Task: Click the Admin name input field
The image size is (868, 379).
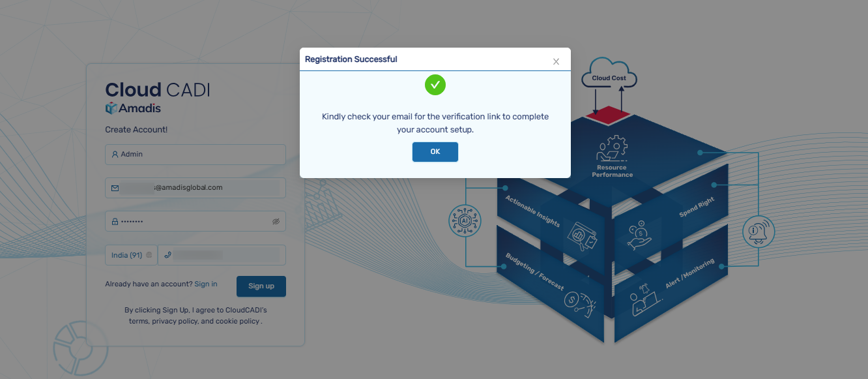Action: coord(195,155)
